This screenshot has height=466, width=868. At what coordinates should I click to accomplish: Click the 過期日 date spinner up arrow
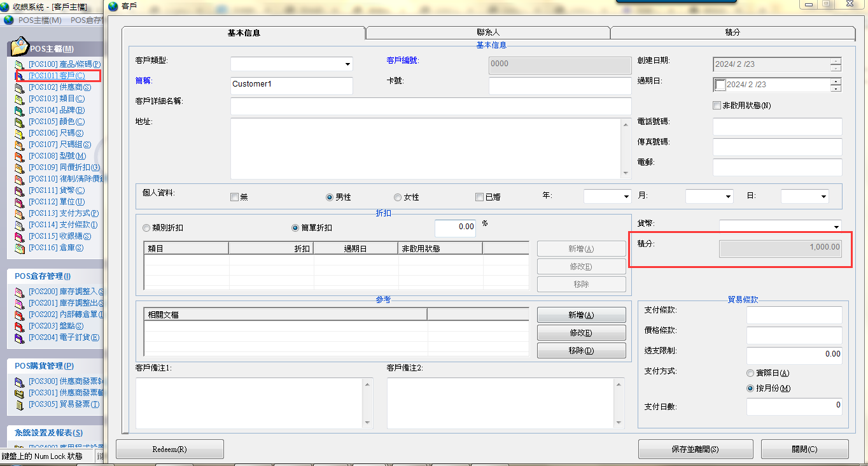(x=836, y=81)
